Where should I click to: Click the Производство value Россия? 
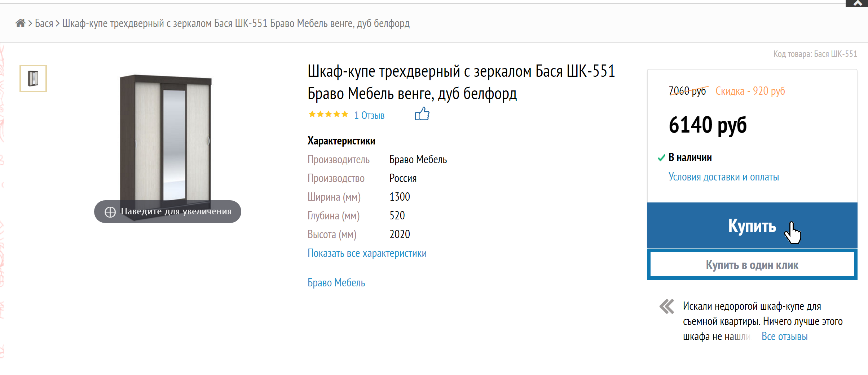click(x=403, y=178)
